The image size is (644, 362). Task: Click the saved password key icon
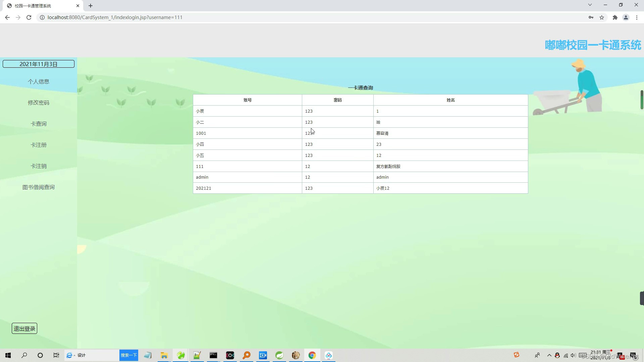(591, 17)
